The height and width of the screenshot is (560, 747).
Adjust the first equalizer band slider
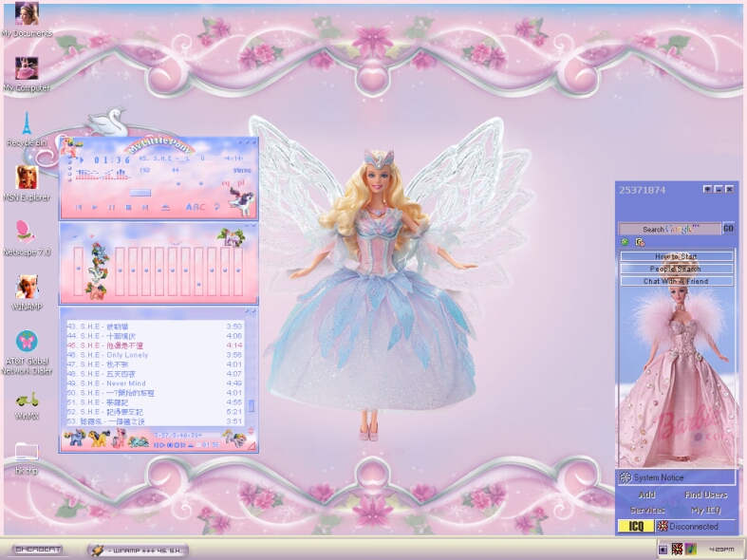[120, 271]
